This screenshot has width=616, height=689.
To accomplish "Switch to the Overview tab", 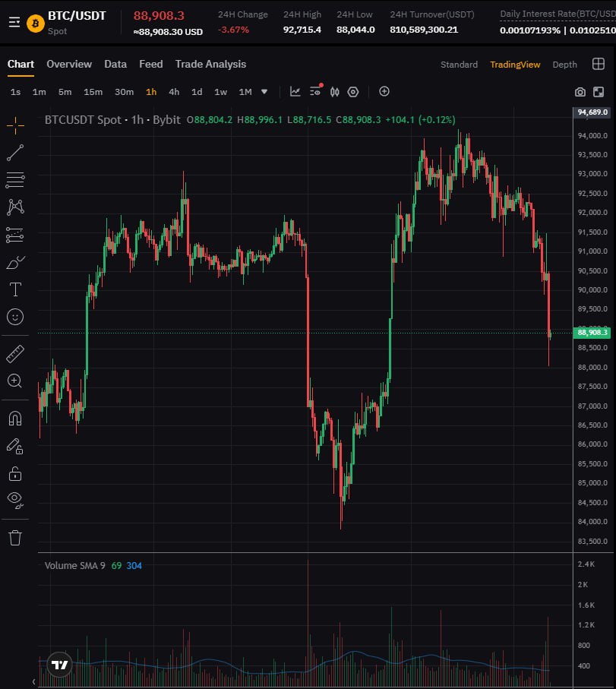I will (69, 65).
